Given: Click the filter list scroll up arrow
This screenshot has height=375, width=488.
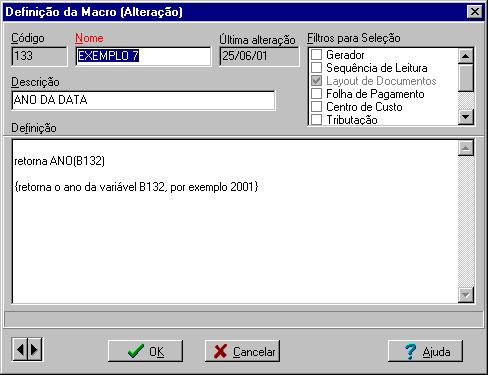Looking at the screenshot, I should (466, 56).
